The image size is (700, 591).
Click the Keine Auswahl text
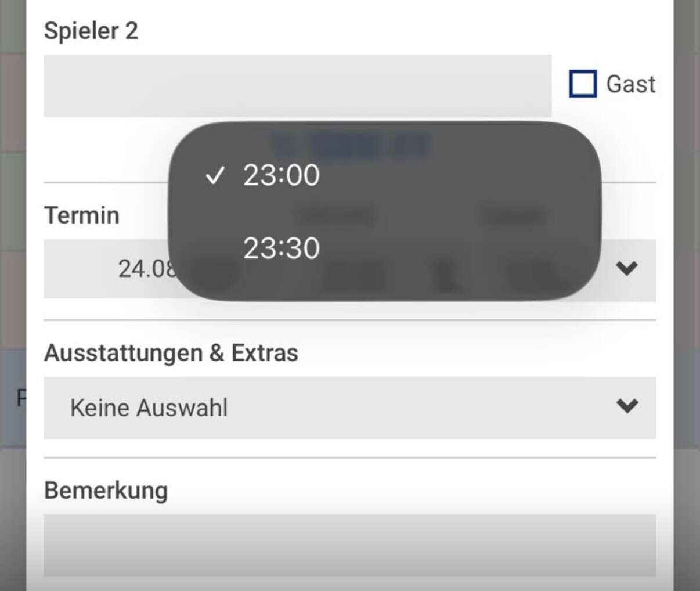149,408
